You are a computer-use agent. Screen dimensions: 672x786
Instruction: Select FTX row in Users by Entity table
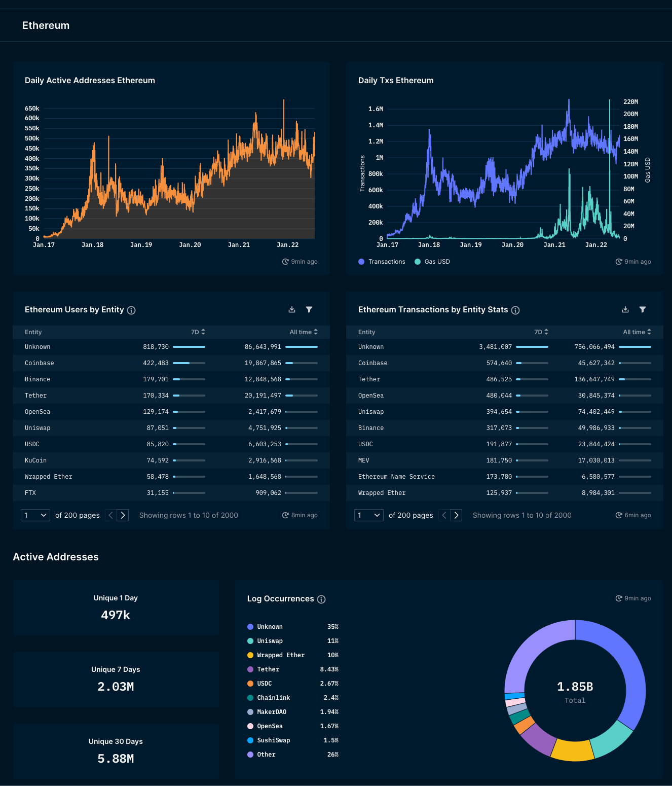[171, 493]
